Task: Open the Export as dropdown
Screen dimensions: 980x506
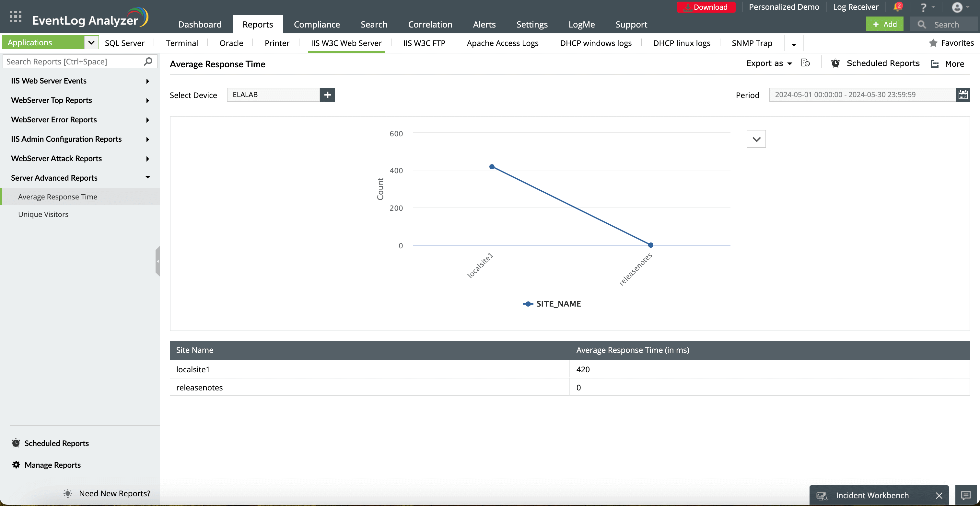Action: click(768, 63)
